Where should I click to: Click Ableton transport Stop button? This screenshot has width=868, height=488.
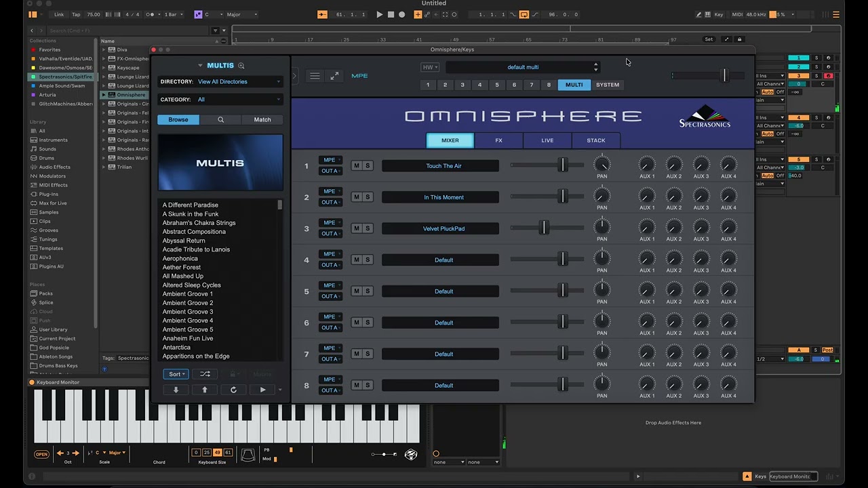391,14
